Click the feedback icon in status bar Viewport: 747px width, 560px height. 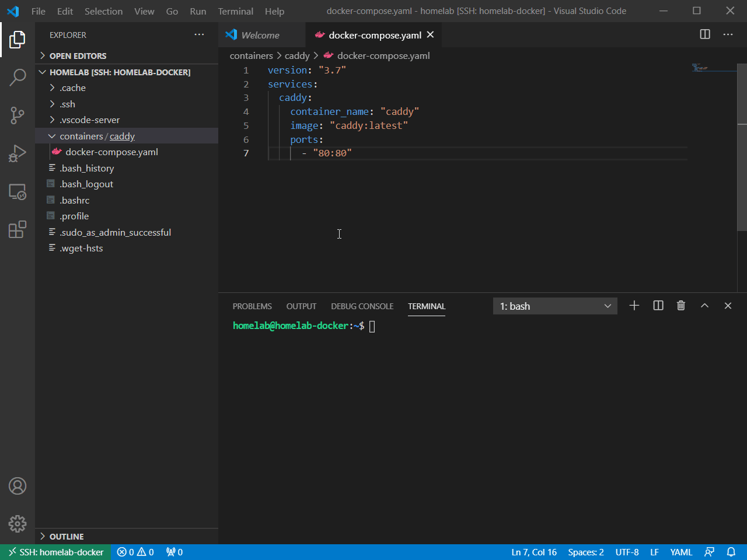coord(709,552)
